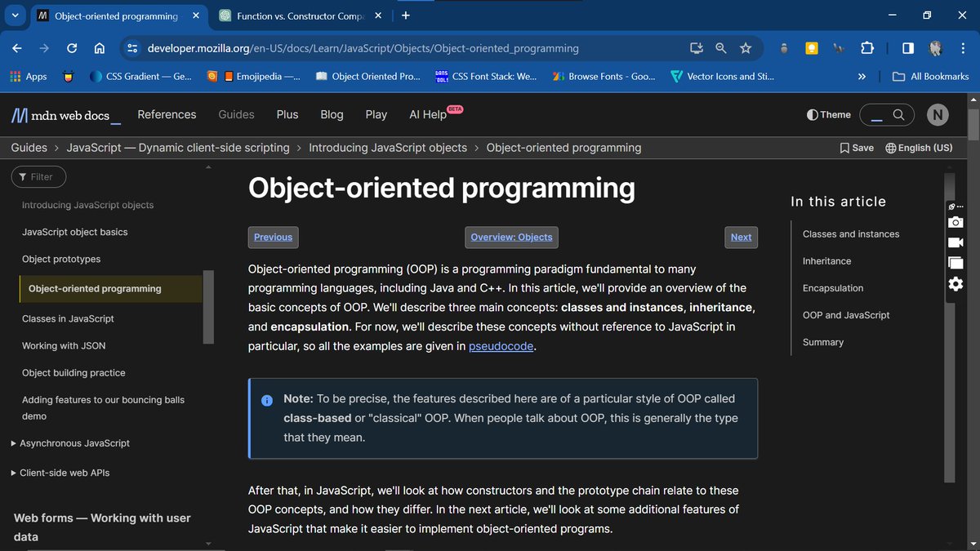Open Classes in JavaScript in sidebar
This screenshot has height=551, width=980.
[x=68, y=318]
